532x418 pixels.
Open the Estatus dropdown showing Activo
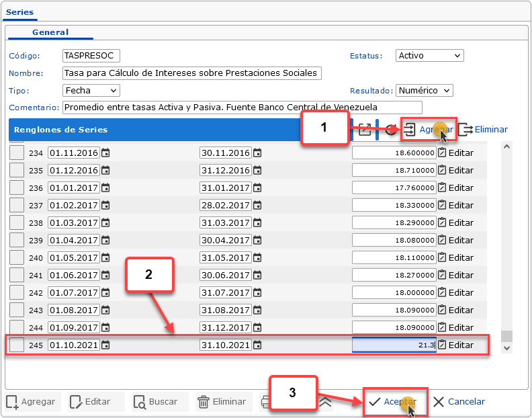click(429, 56)
